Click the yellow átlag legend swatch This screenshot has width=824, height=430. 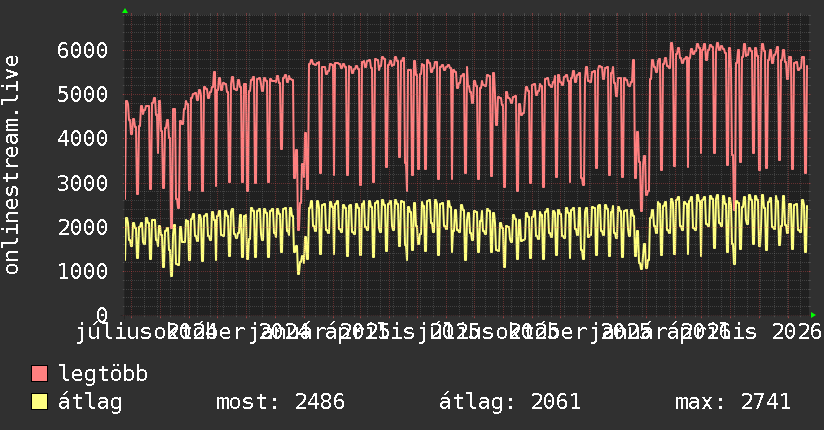(39, 401)
